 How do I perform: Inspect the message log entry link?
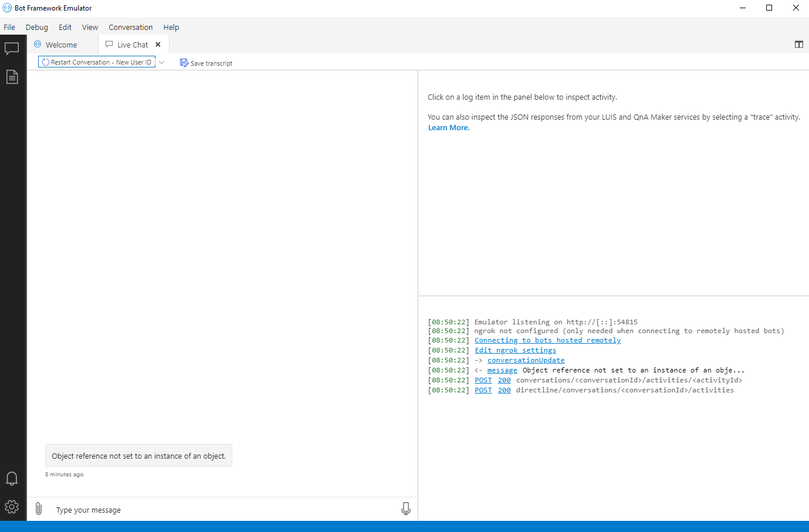pyautogui.click(x=502, y=370)
